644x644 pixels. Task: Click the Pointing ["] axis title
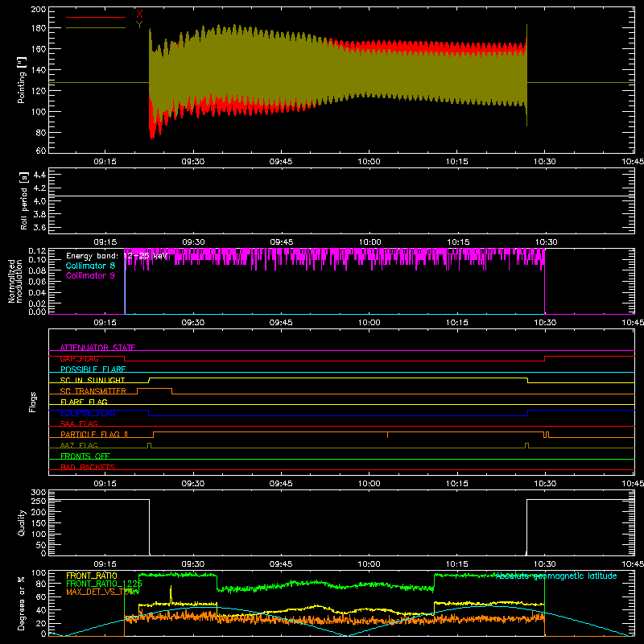click(22, 80)
